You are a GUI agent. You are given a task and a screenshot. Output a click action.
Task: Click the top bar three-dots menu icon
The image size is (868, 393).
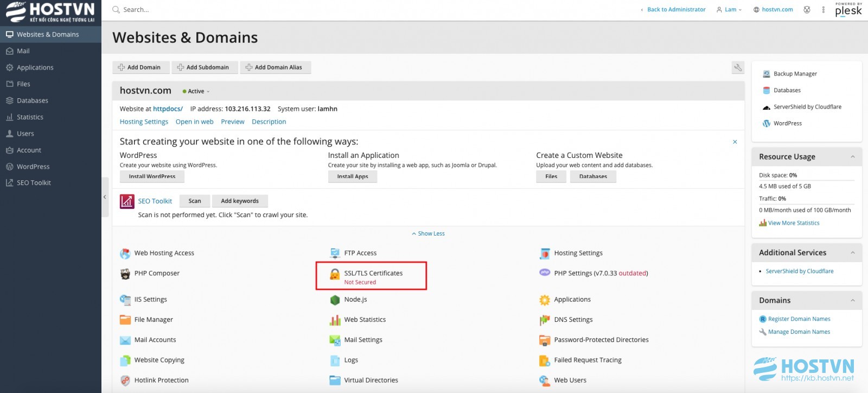pos(823,10)
